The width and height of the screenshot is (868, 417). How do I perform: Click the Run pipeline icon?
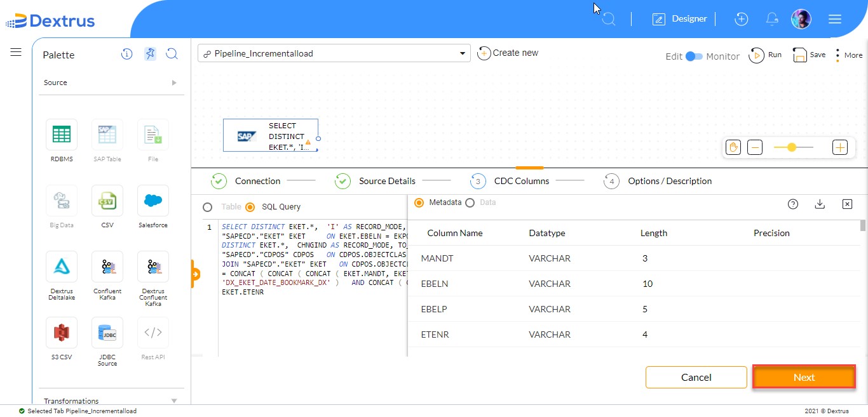click(x=756, y=55)
